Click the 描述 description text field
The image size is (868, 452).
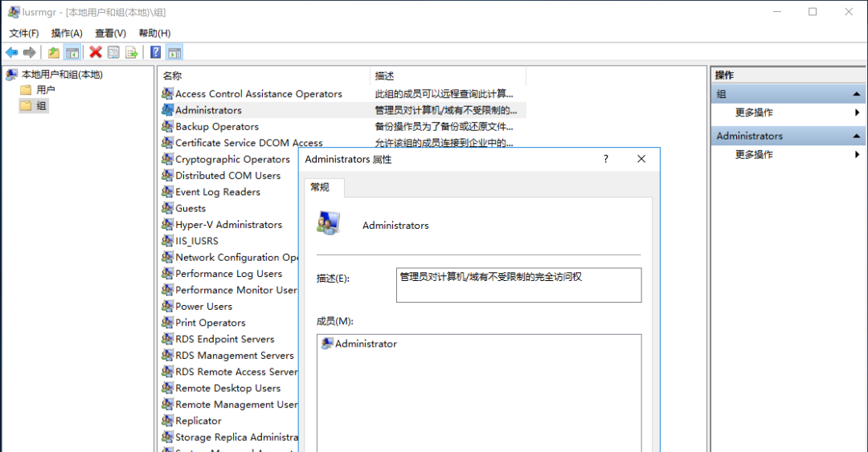tap(518, 285)
